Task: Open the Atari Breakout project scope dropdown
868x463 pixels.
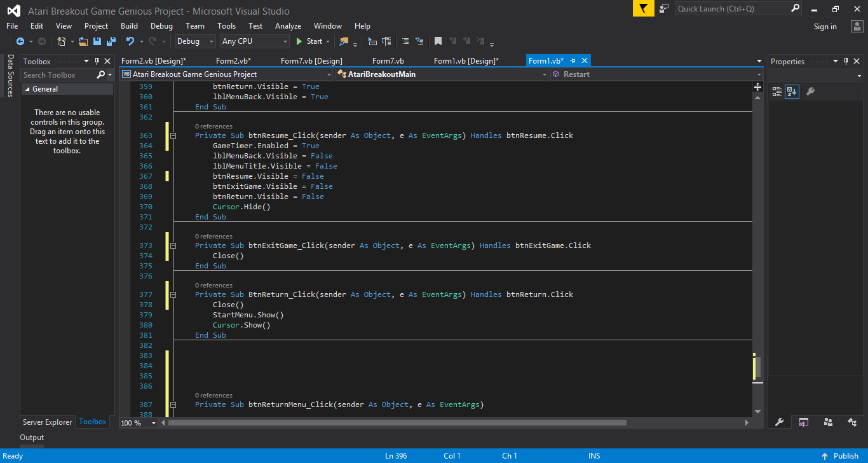Action: (226, 74)
